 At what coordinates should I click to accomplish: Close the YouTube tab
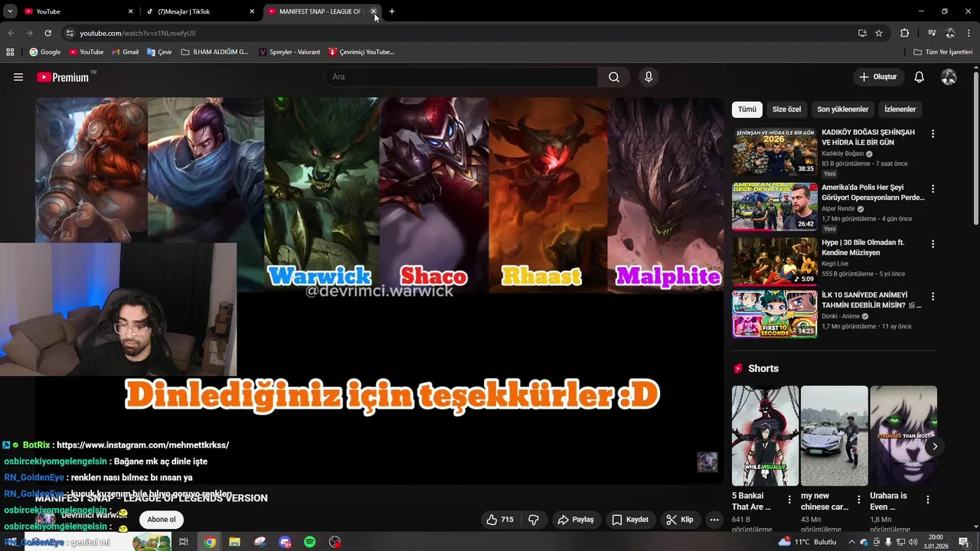tap(130, 11)
